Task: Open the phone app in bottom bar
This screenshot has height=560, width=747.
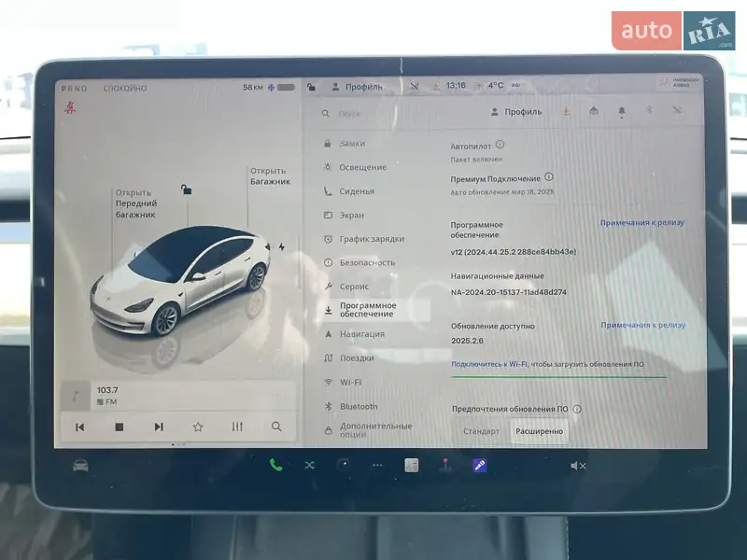Action: pos(275,465)
